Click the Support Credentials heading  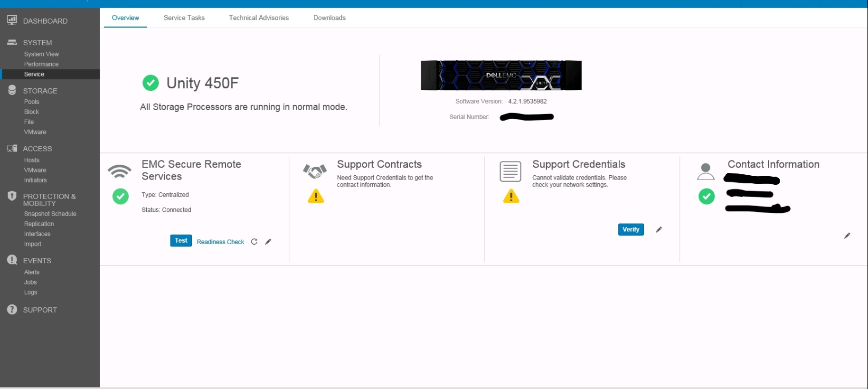point(579,164)
